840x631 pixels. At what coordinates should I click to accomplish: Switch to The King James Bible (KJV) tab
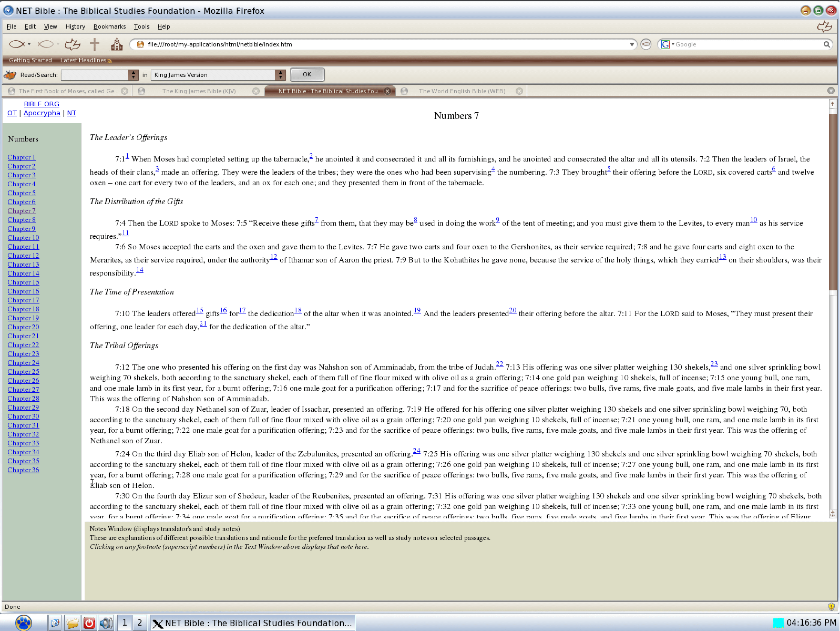(x=199, y=91)
